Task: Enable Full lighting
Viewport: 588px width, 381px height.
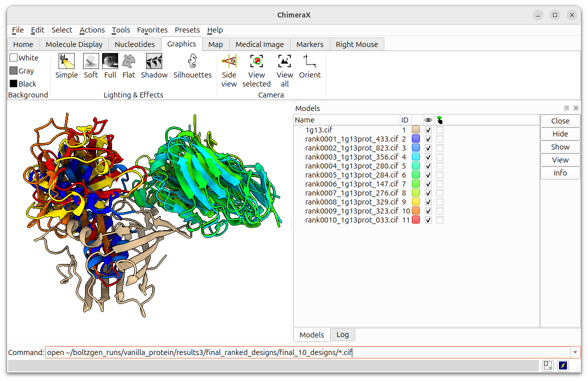Action: coord(110,65)
